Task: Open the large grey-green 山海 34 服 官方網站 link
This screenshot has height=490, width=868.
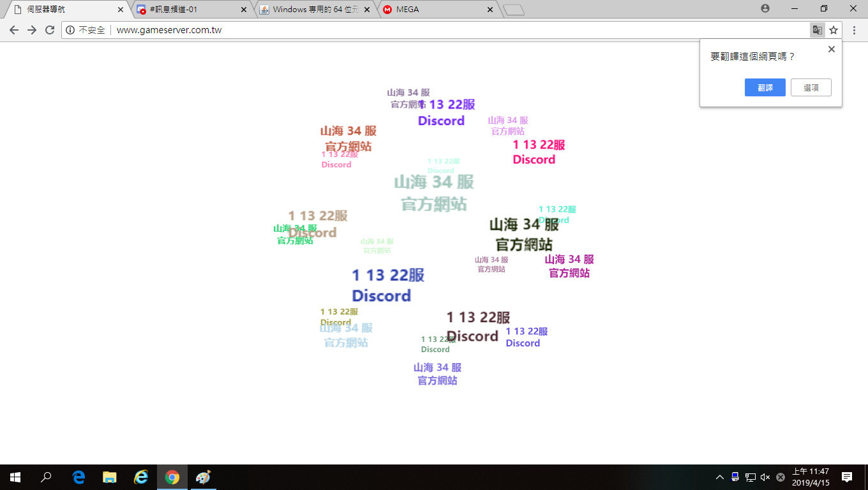Action: click(434, 193)
